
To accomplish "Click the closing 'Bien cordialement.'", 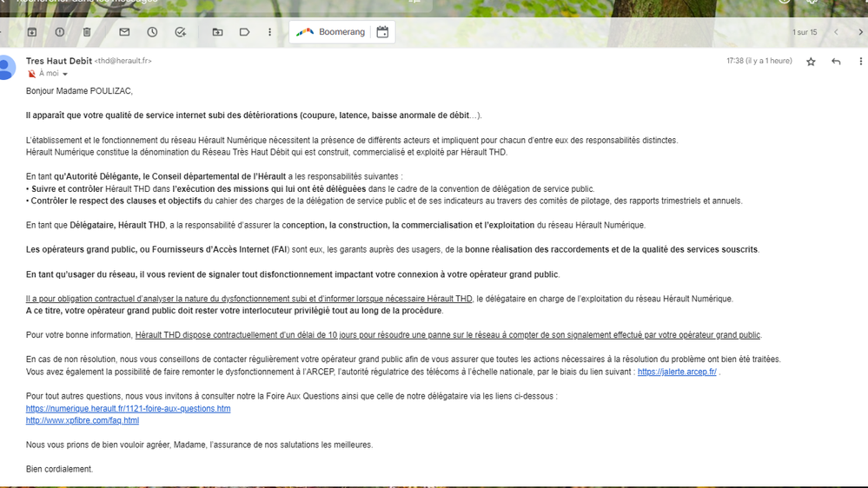I will click(x=60, y=469).
